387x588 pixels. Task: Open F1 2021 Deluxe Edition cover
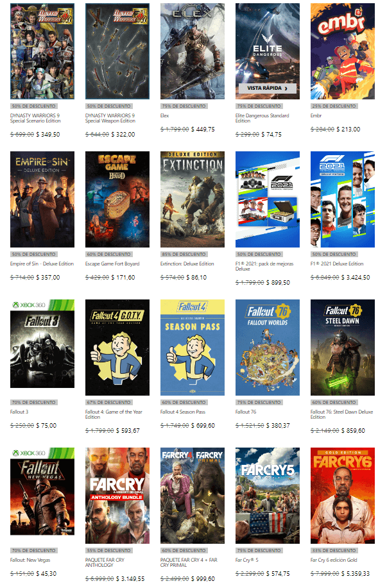342,199
